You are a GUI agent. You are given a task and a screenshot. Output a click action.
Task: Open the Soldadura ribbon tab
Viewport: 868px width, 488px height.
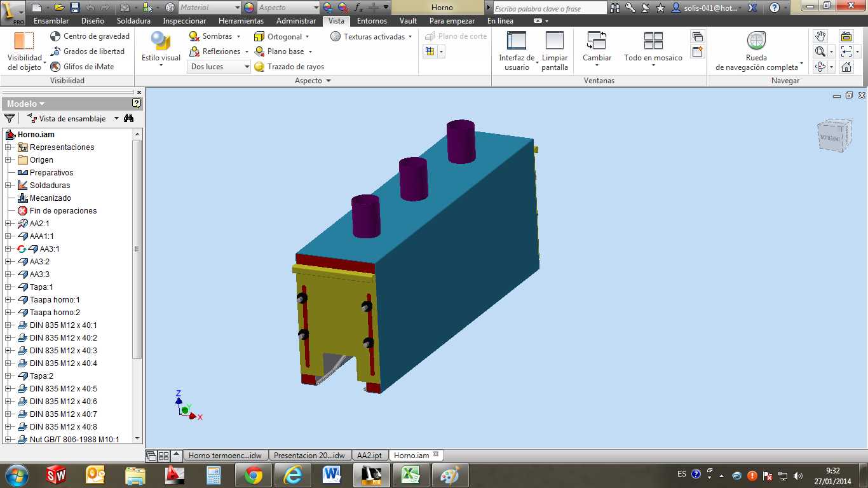(134, 21)
